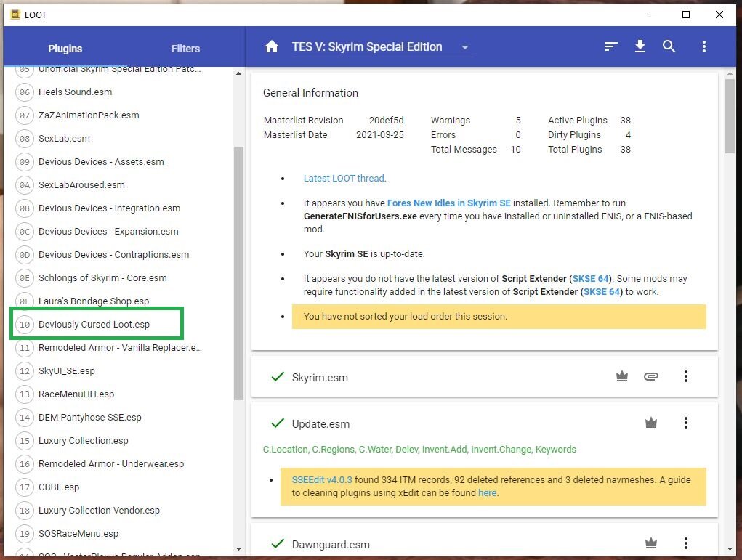Select Heels Sound.esm in plugin list

(x=76, y=92)
